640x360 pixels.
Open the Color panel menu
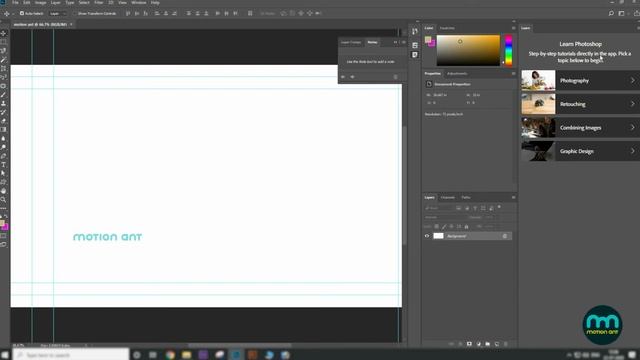(x=513, y=28)
